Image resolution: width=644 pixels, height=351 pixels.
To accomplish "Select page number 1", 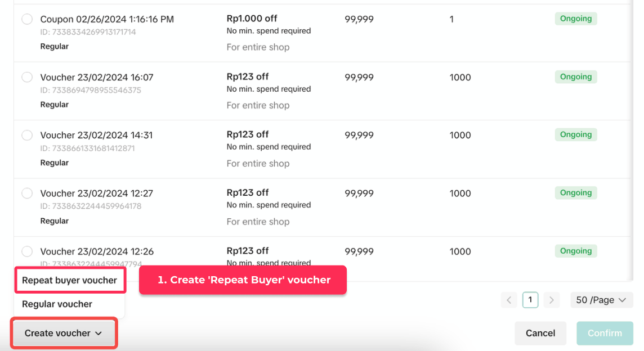I will point(530,300).
